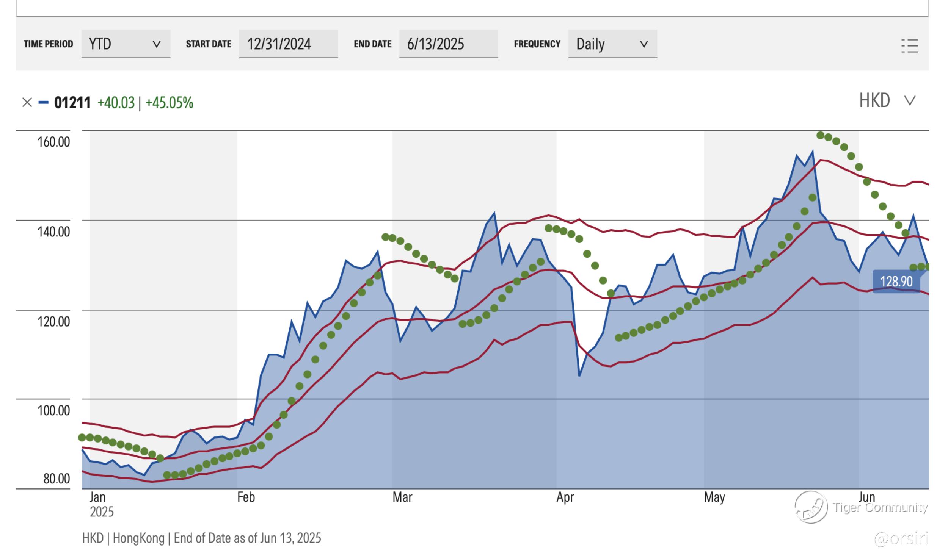Click the +45.05% percent change text

[x=169, y=103]
